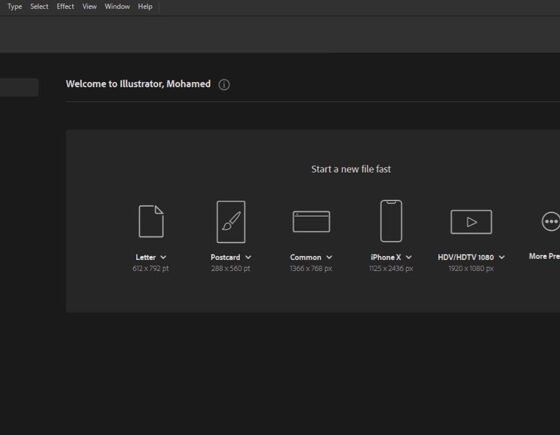
Task: Click the More Presets label
Action: click(544, 256)
